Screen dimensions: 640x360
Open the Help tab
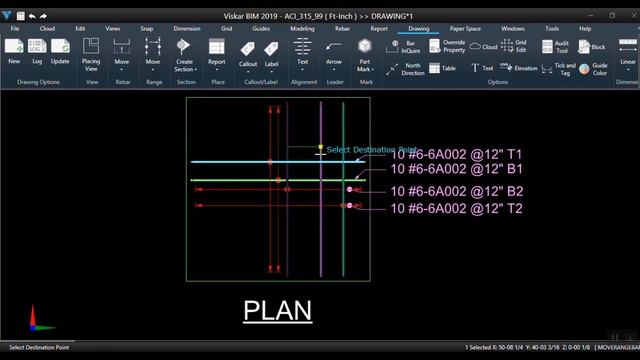585,29
